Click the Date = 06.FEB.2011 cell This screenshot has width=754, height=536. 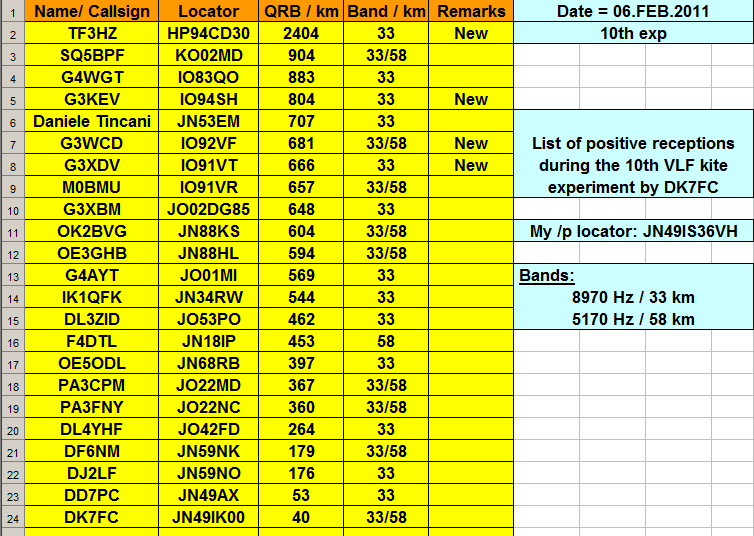coord(634,11)
